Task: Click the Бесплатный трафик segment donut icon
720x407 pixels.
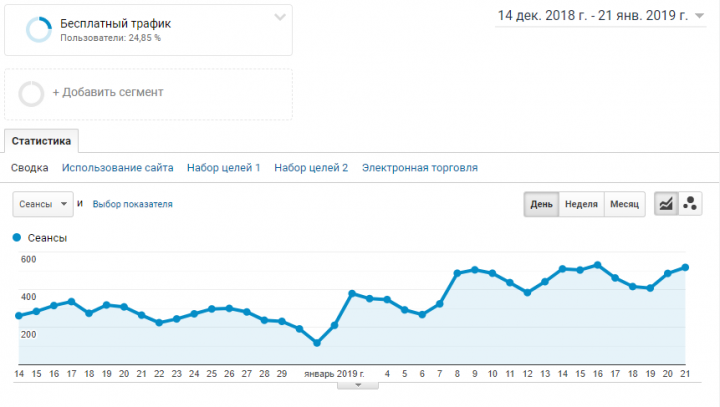Action: (x=39, y=30)
